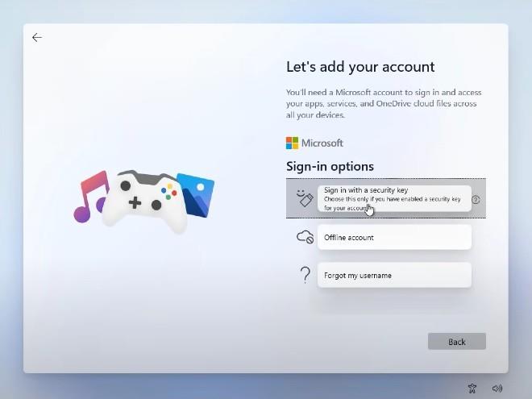Viewport: 532px width, 399px height.
Task: Click the back arrow at top left
Action: pyautogui.click(x=37, y=38)
